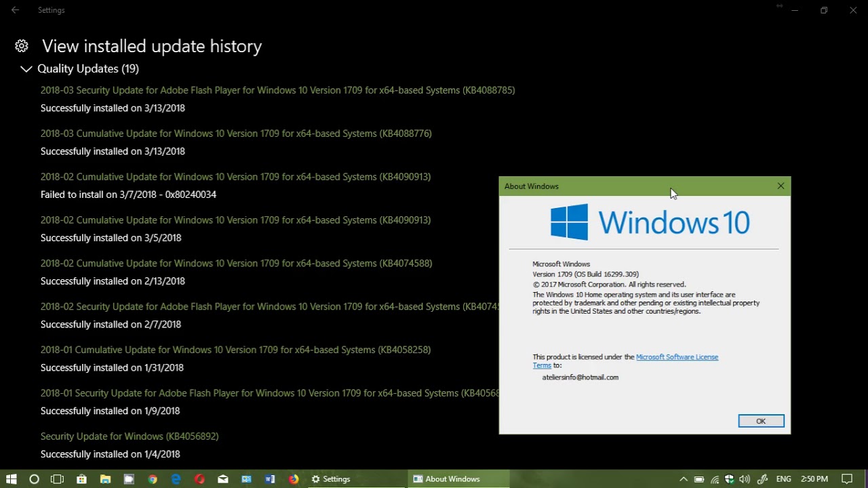Click the ateliersinfo@hotmail.com licensee text
The height and width of the screenshot is (488, 868).
(x=580, y=378)
